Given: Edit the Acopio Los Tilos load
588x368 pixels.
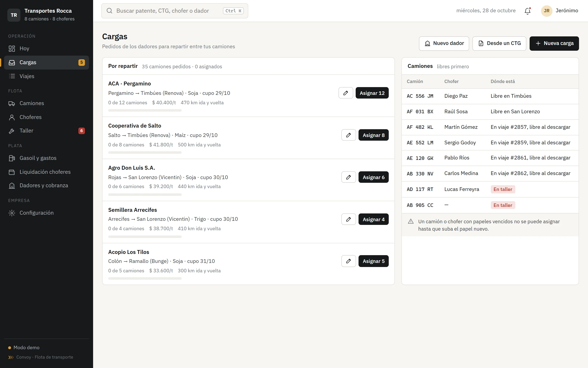Looking at the screenshot, I should pos(349,261).
